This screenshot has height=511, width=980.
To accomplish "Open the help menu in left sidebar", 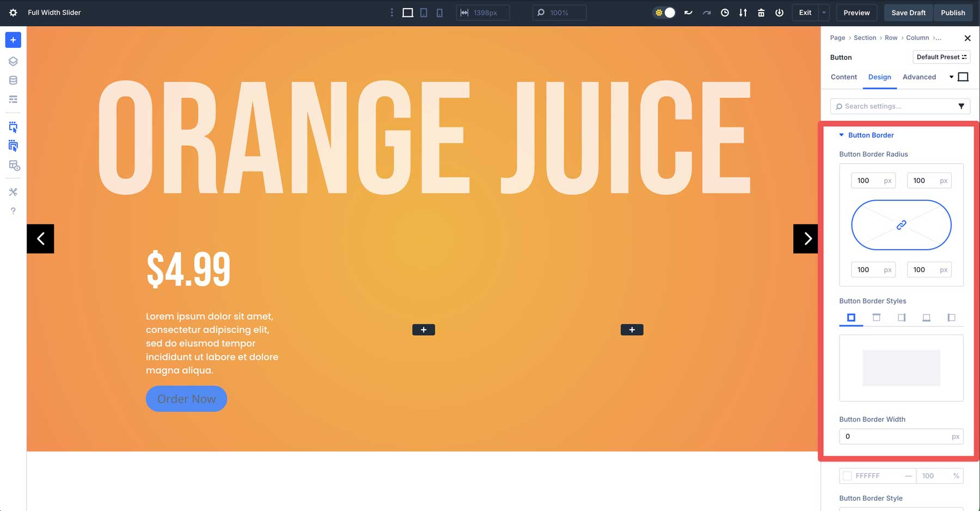I will point(13,211).
